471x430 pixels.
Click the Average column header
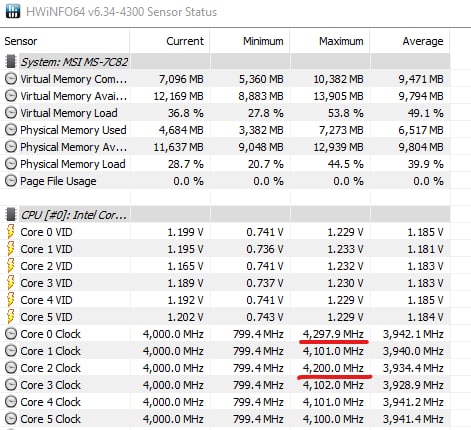(410, 41)
